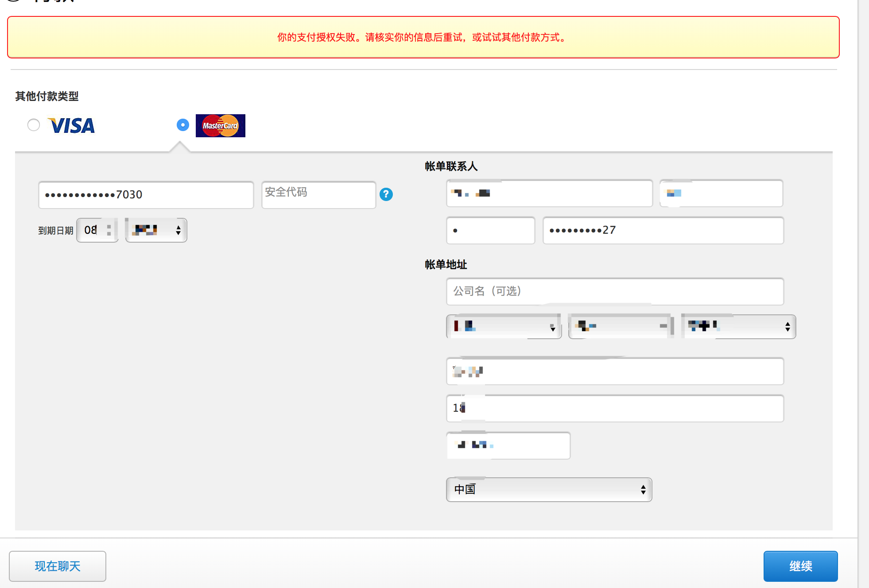The image size is (869, 588).
Task: Click the VISA payment option icon
Action: [71, 125]
